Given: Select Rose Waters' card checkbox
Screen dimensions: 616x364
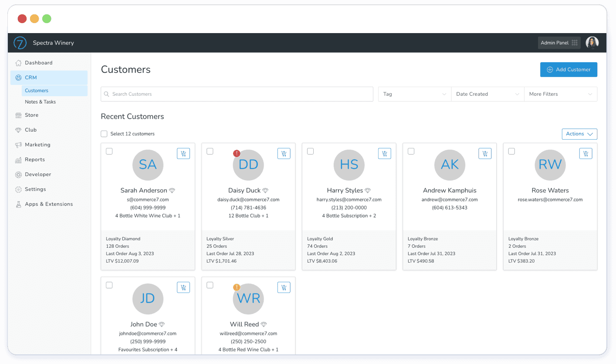Looking at the screenshot, I should pyautogui.click(x=512, y=151).
